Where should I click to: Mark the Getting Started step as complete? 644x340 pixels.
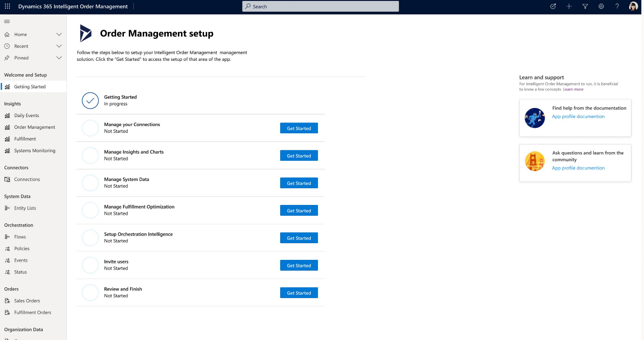tap(90, 100)
